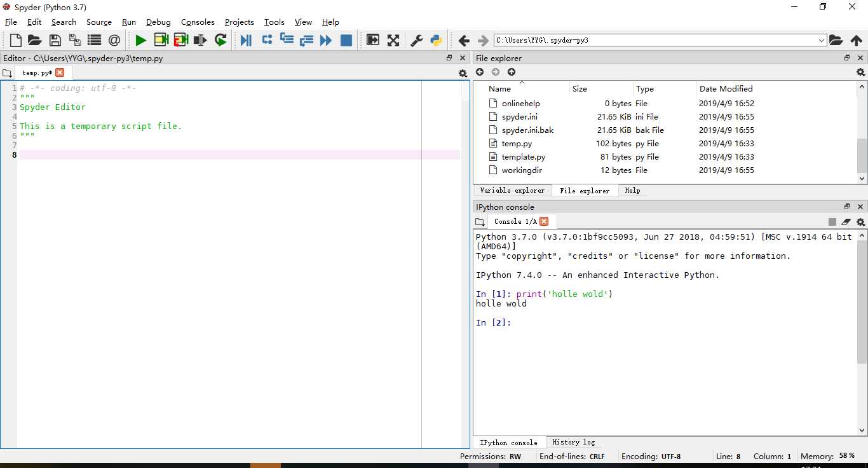The image size is (868, 468).
Task: Open the Debug menu
Action: point(158,22)
